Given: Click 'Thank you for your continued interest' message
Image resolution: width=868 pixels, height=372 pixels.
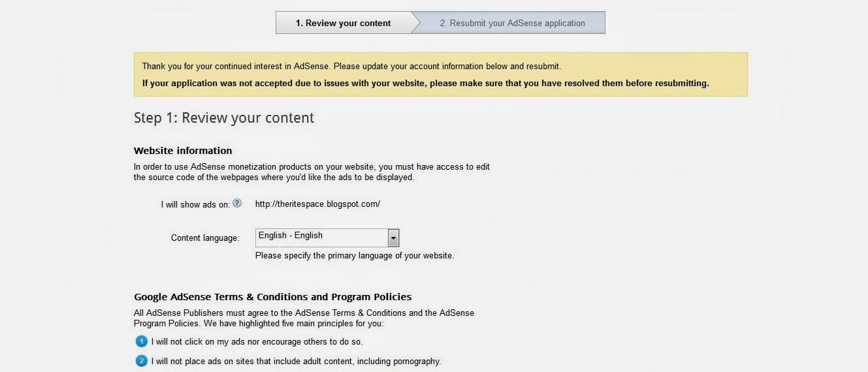Looking at the screenshot, I should [x=351, y=66].
